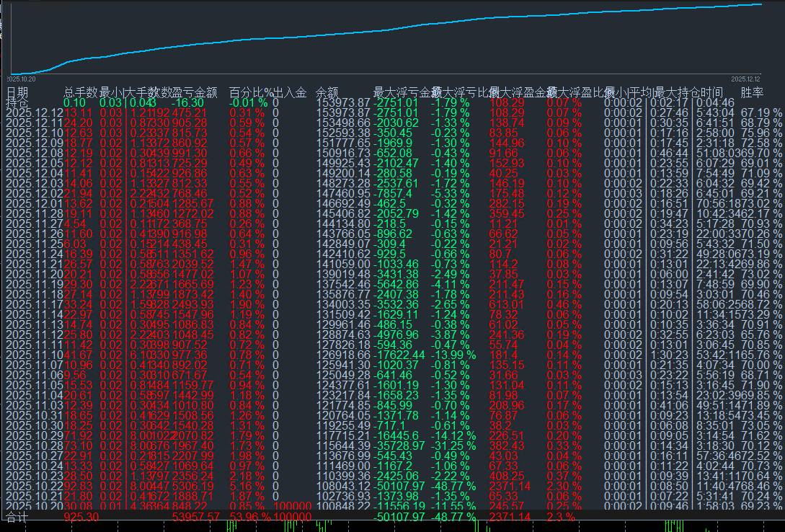The height and width of the screenshot is (532, 785).
Task: Click balance value 153498.66
Action: [343, 123]
